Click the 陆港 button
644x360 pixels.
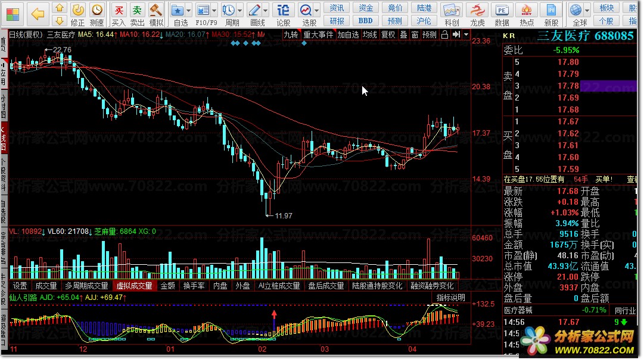pos(424,8)
